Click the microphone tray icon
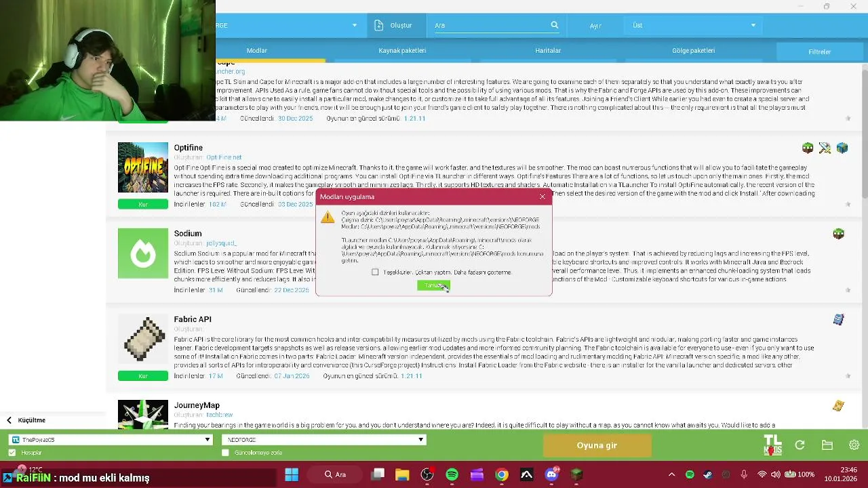The height and width of the screenshot is (488, 868). pyautogui.click(x=744, y=474)
